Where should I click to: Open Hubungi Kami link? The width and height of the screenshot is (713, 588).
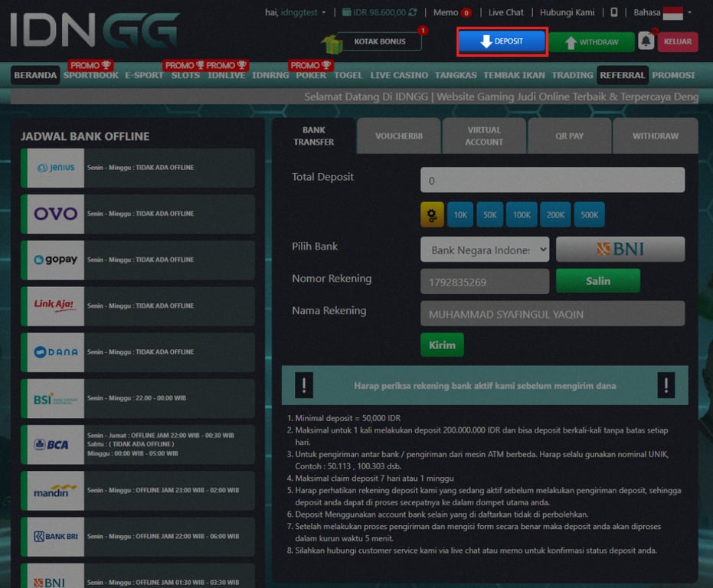tap(567, 12)
